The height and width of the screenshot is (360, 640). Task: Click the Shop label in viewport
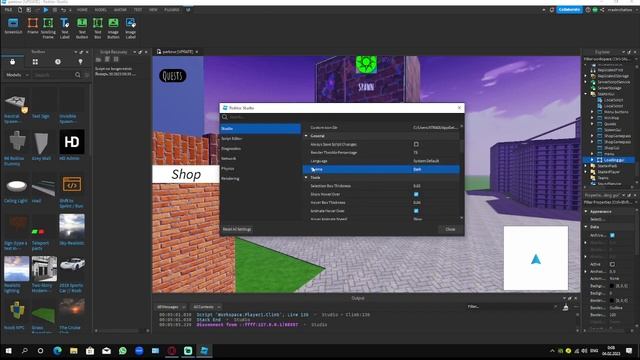pos(186,174)
